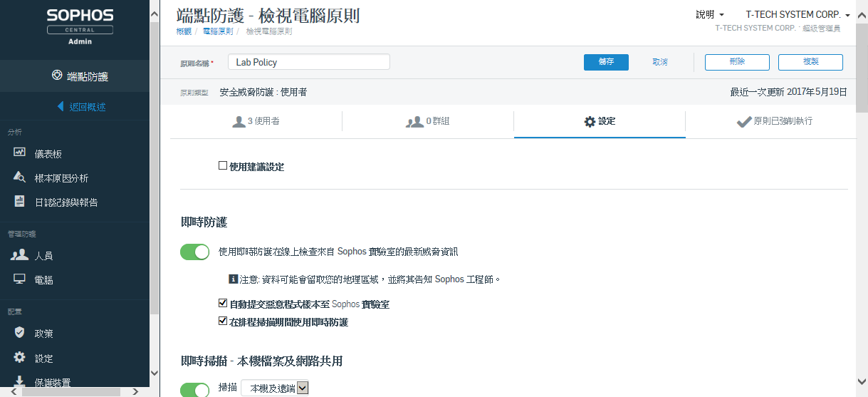The width and height of the screenshot is (868, 397).
Task: Open the 政策 shield-check icon
Action: (x=20, y=332)
